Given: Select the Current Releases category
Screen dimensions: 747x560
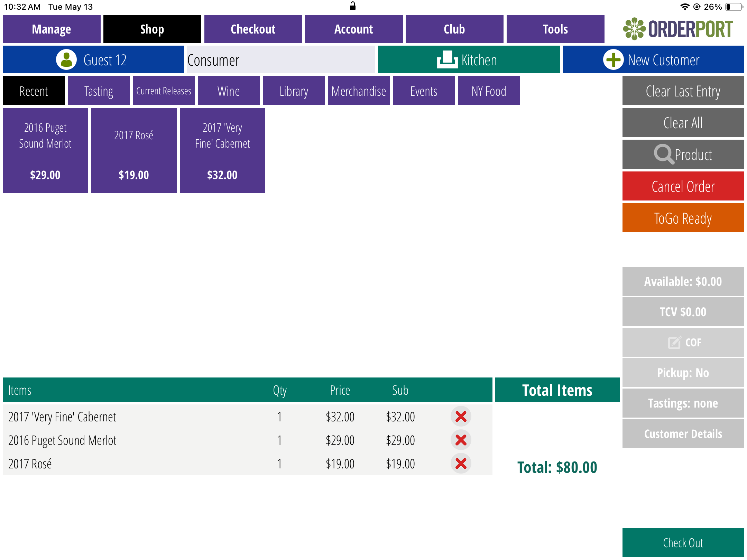Looking at the screenshot, I should click(x=164, y=91).
